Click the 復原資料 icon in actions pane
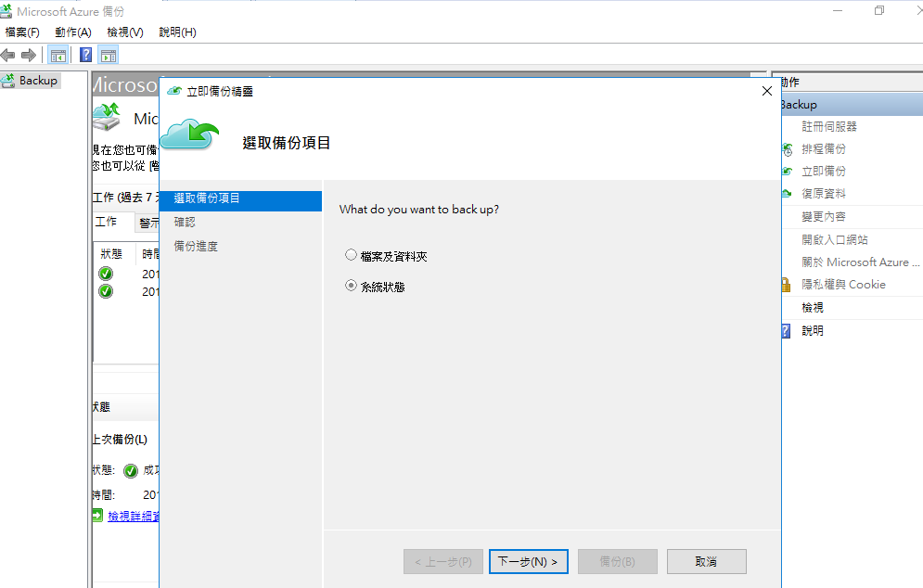Screen dimensions: 923x588 [x=787, y=194]
